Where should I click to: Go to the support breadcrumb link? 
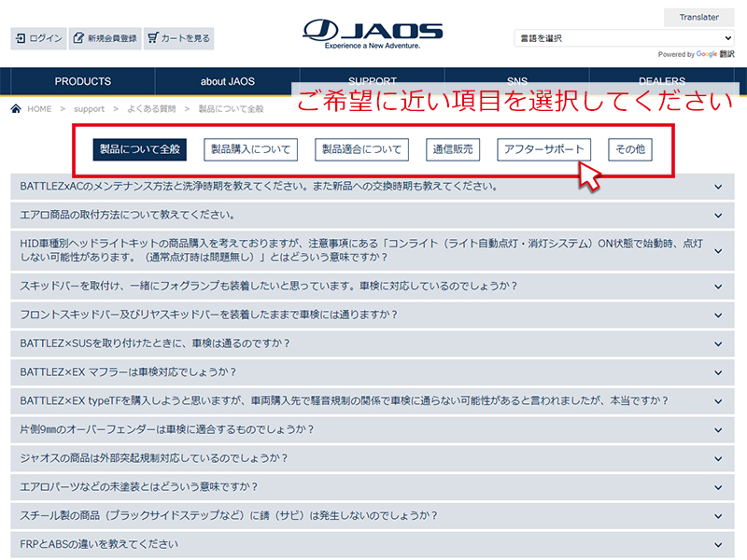pos(89,109)
